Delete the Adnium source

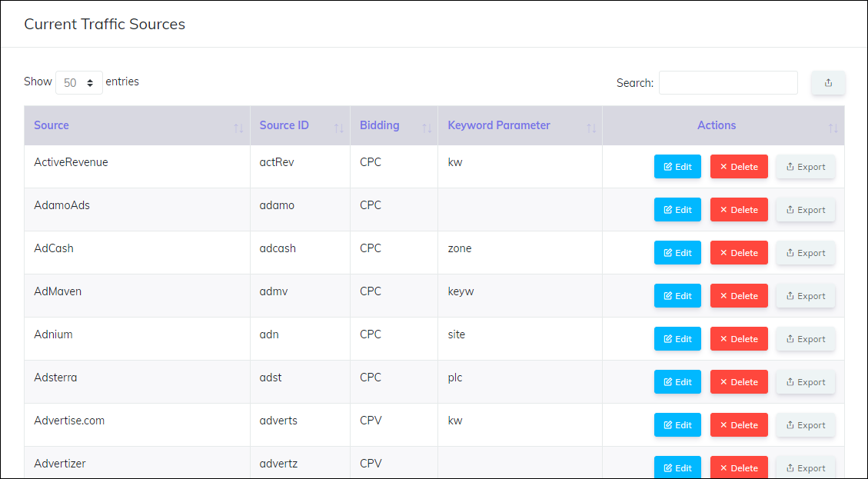click(x=739, y=339)
